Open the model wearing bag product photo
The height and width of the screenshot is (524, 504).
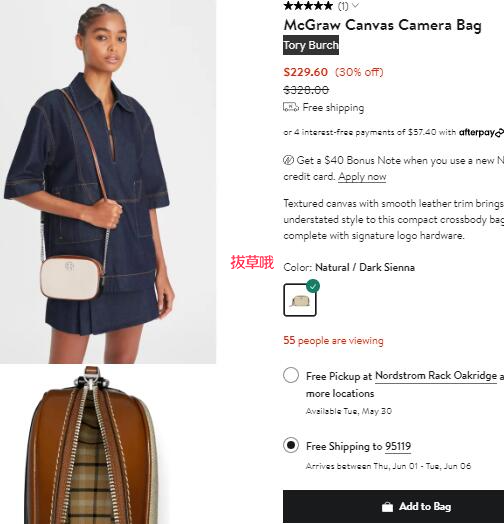pos(108,182)
